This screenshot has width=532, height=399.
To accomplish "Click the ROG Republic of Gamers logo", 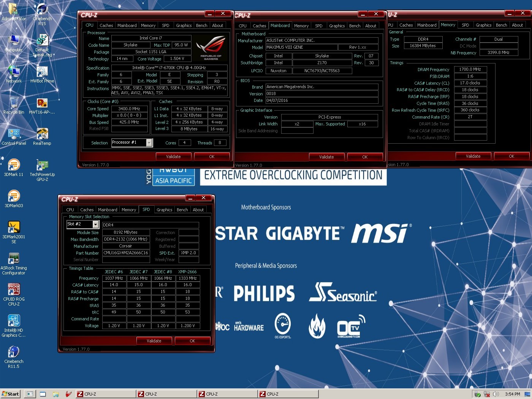I will pos(211,48).
